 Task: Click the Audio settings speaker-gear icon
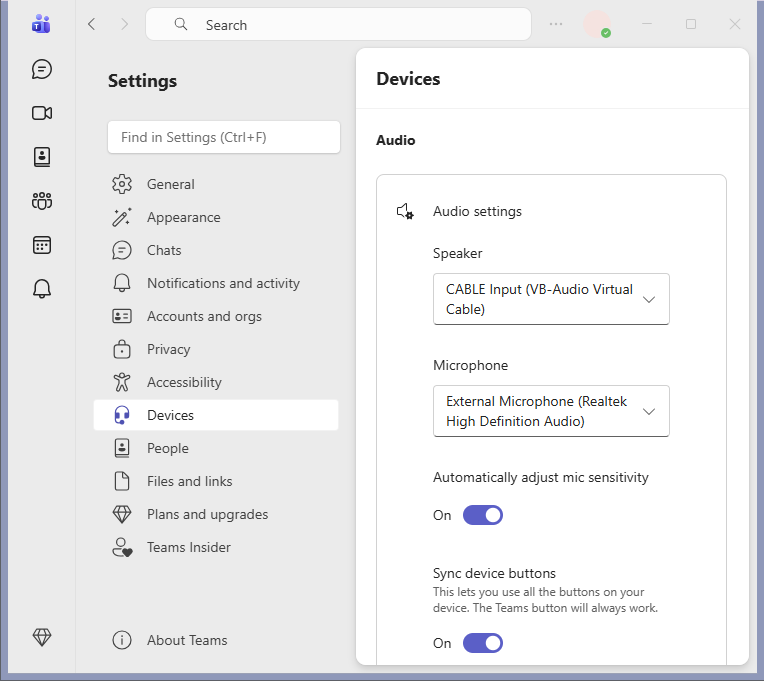click(405, 211)
